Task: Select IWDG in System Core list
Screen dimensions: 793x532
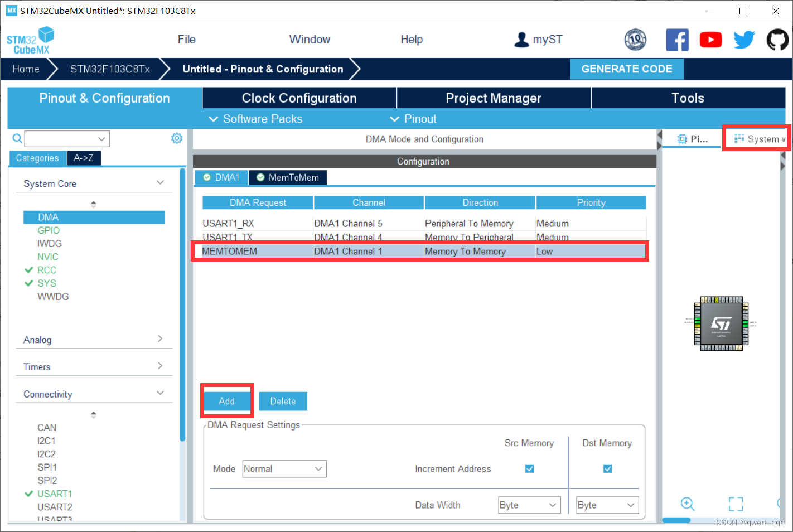Action: [x=50, y=244]
